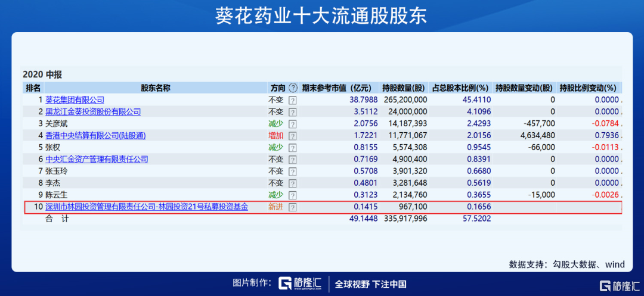Select shareholder name 关彦斌
The height and width of the screenshot is (296, 644).
[x=55, y=123]
